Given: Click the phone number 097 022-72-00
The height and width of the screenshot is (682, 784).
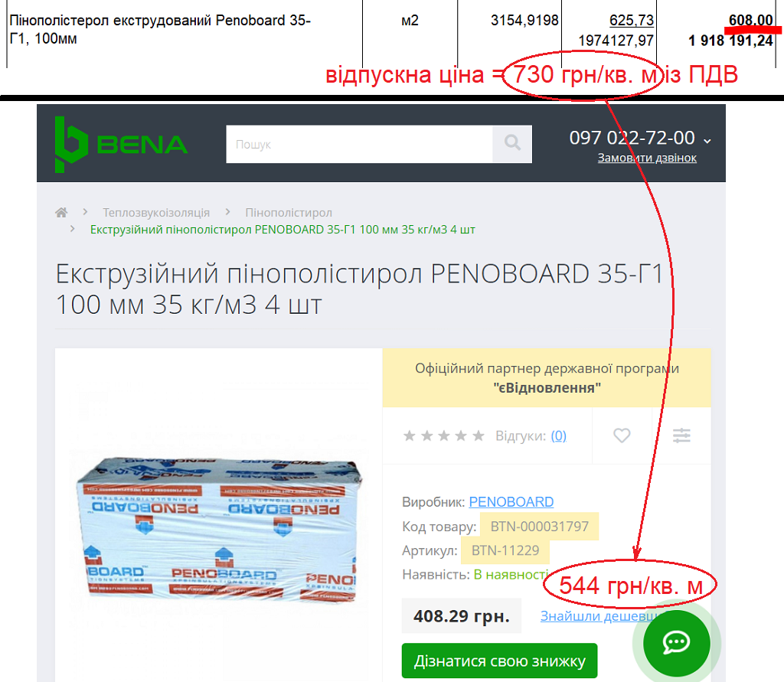Looking at the screenshot, I should 632,138.
